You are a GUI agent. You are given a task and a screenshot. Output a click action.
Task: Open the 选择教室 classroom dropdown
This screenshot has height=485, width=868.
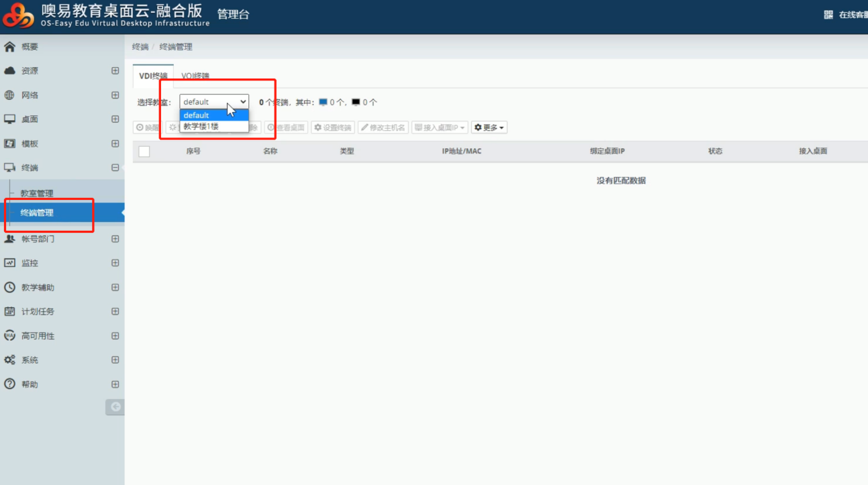click(214, 102)
